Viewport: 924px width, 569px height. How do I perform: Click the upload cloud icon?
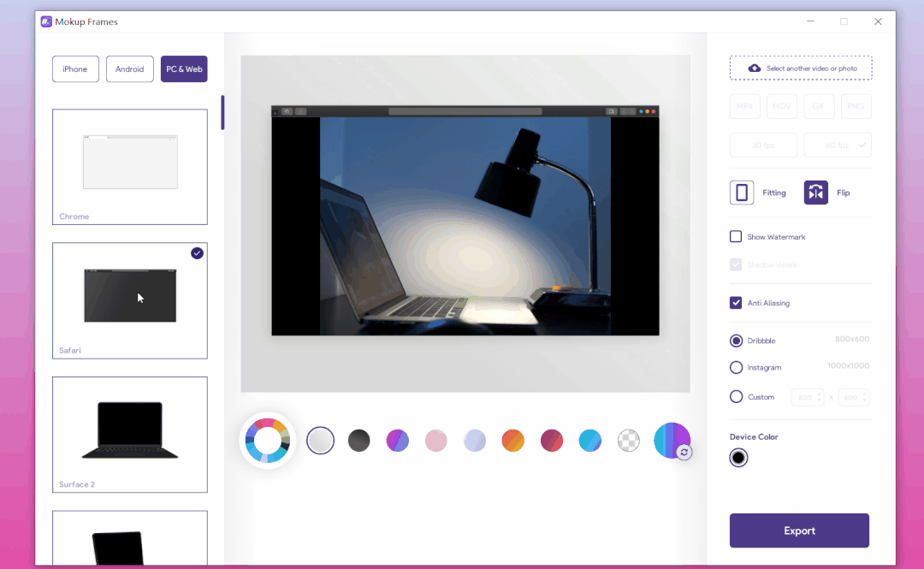coord(755,68)
